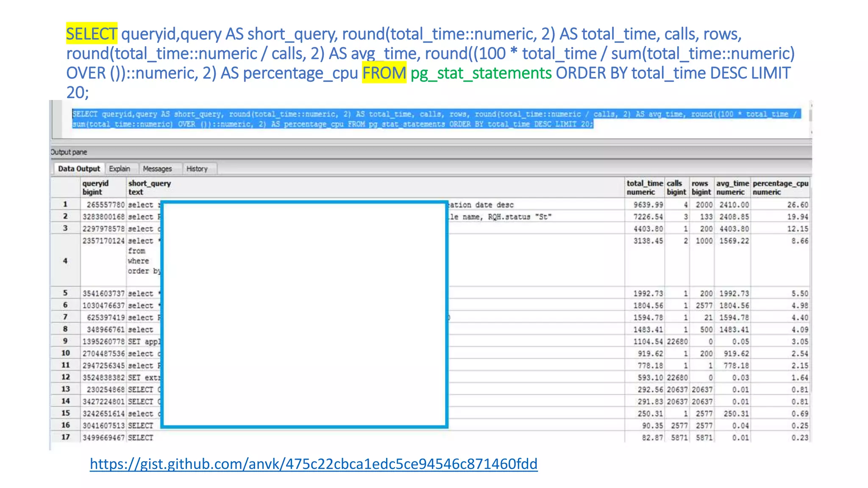Select queryid cell 3524838382
This screenshot has height=488, width=868.
click(x=103, y=377)
